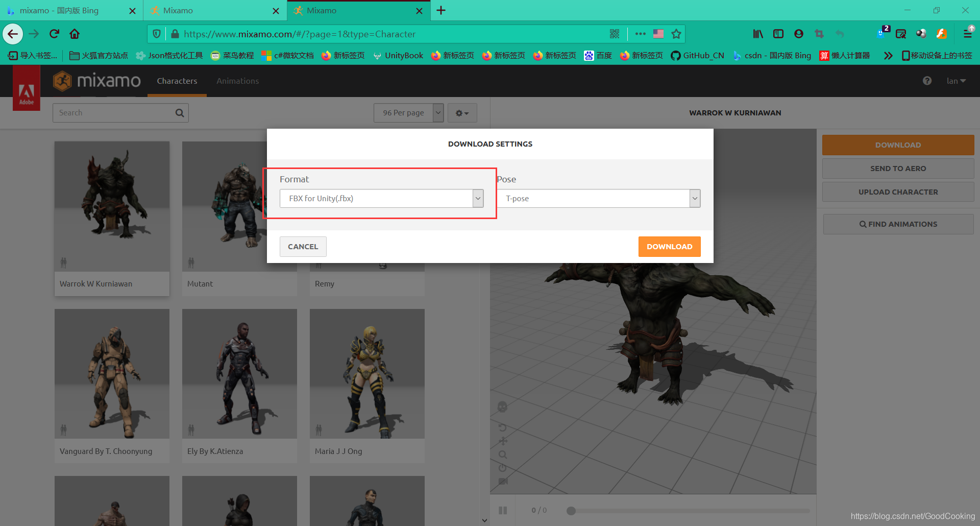Click the character Search field

point(120,113)
